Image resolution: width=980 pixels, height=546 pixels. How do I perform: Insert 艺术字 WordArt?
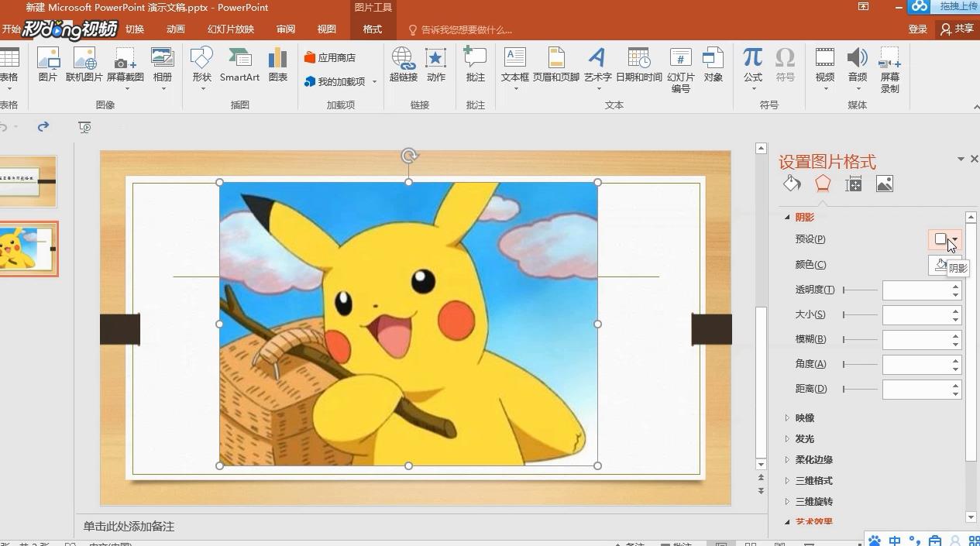597,68
